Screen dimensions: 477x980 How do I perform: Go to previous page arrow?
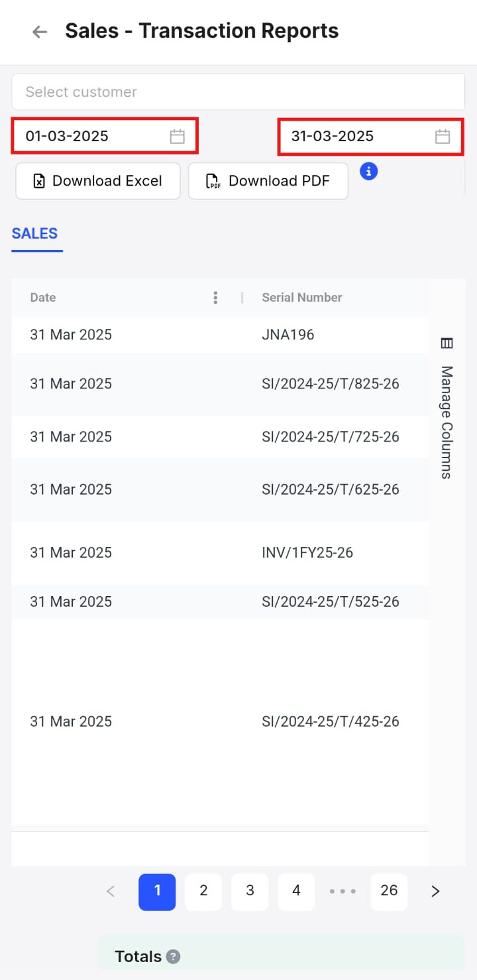click(x=111, y=892)
